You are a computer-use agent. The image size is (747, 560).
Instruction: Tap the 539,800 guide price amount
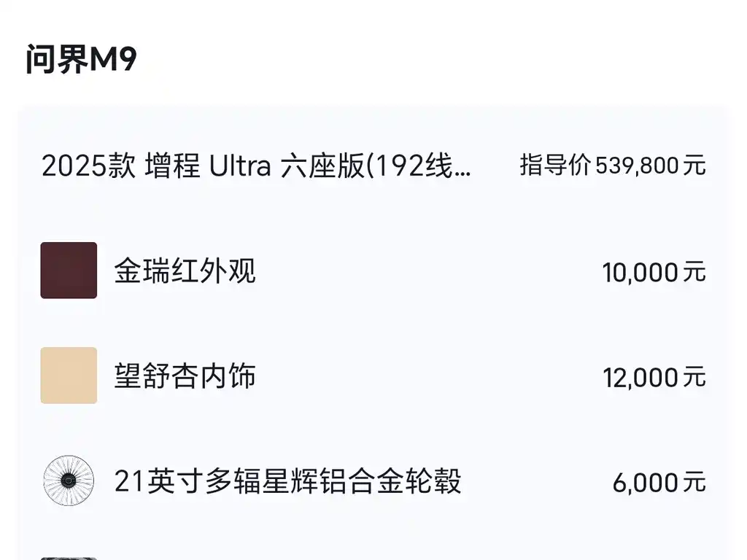[638, 166]
